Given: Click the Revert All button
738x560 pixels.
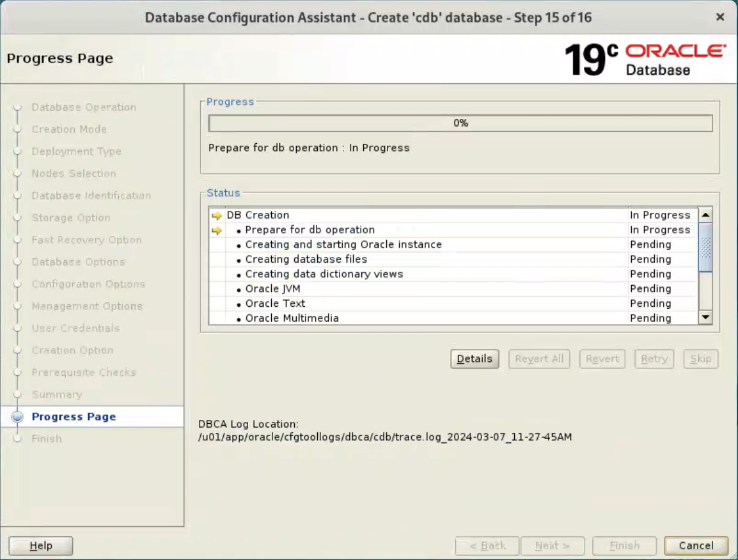Looking at the screenshot, I should point(539,359).
